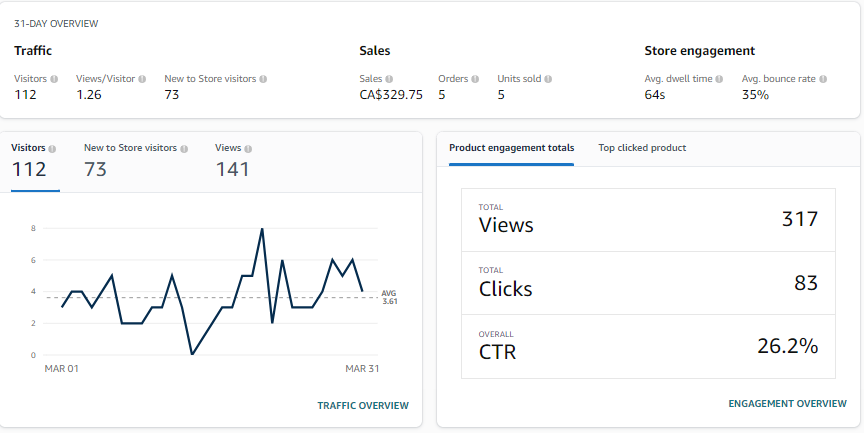Click the Total Clicks row showing 83
This screenshot has width=864, height=433.
[x=648, y=283]
